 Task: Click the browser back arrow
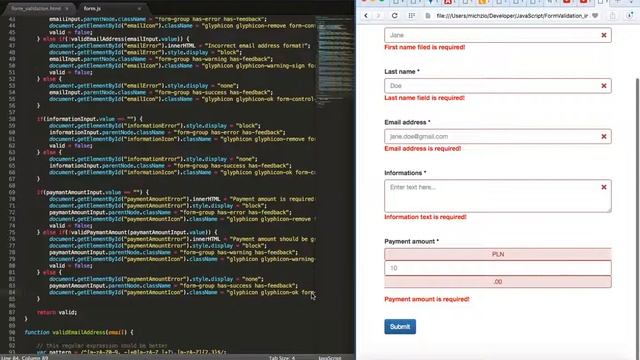pos(366,16)
